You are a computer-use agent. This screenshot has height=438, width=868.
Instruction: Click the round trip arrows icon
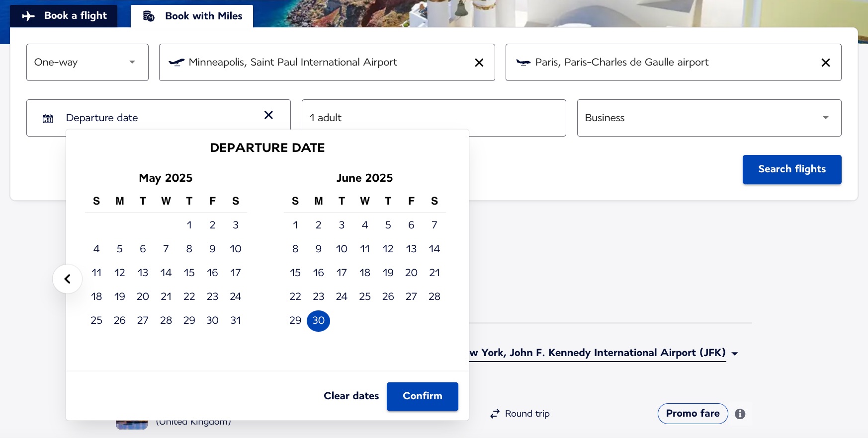click(x=494, y=413)
